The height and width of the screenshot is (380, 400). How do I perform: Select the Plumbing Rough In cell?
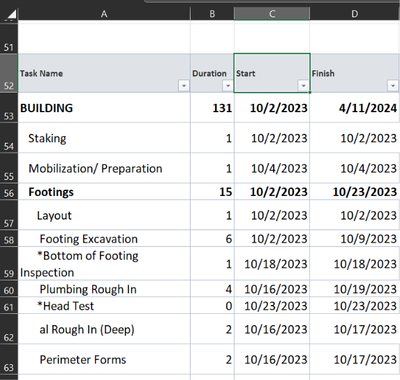pyautogui.click(x=104, y=289)
